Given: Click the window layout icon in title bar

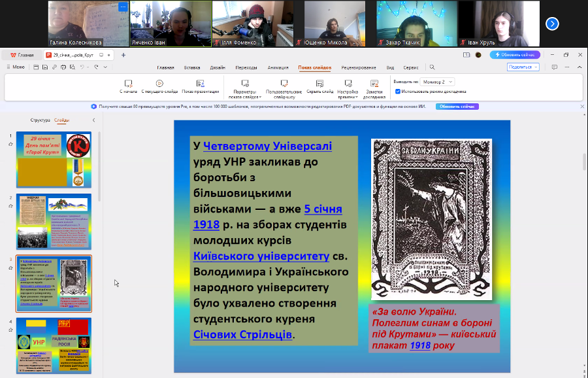Looking at the screenshot, I should tap(466, 55).
